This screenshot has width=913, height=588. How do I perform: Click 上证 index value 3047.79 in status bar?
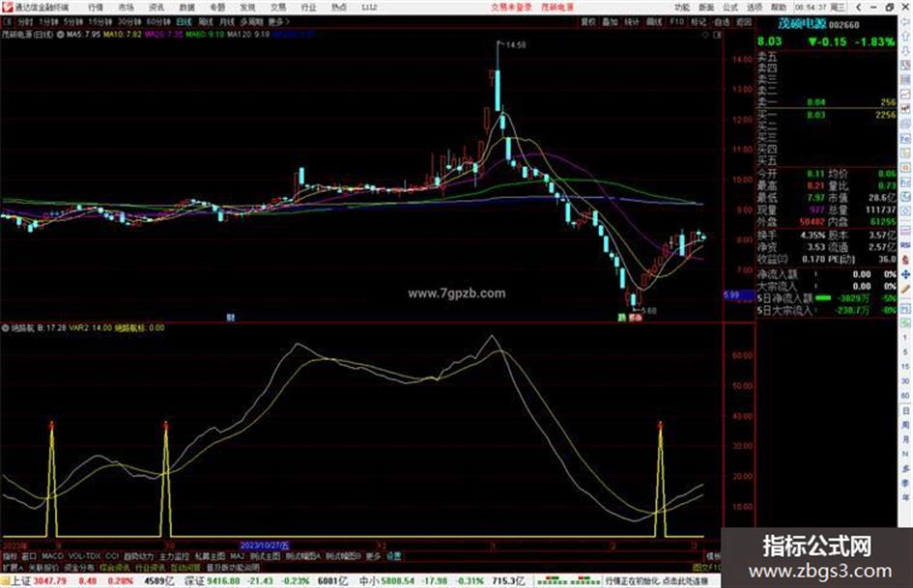click(50, 581)
